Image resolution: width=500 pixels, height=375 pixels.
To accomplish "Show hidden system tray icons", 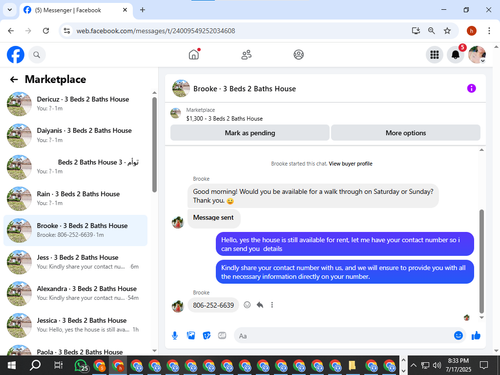I will tap(413, 365).
